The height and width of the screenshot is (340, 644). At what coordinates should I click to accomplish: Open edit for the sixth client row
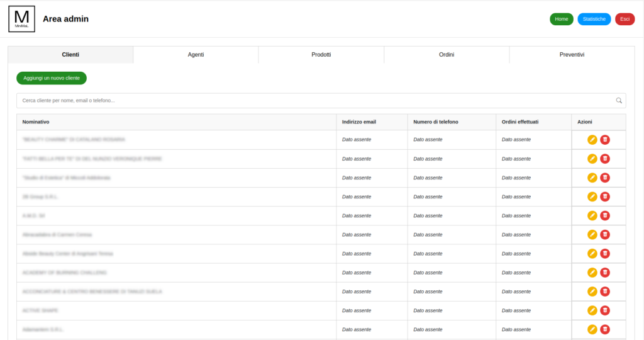(x=592, y=234)
